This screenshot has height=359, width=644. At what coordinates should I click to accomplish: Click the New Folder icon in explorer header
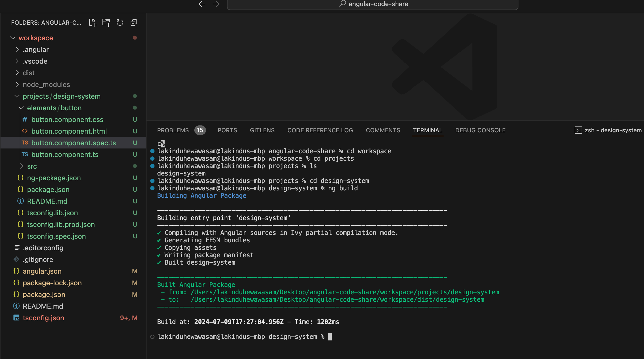pyautogui.click(x=106, y=23)
